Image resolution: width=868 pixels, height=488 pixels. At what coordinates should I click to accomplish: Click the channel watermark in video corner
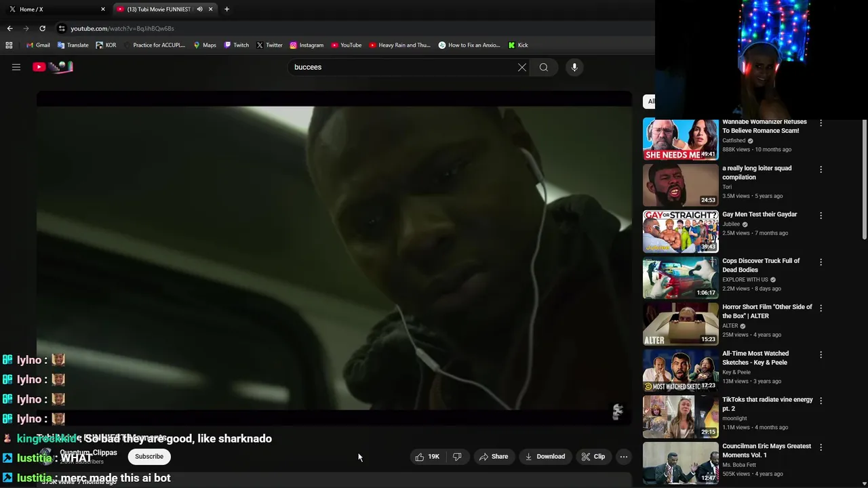tap(617, 411)
